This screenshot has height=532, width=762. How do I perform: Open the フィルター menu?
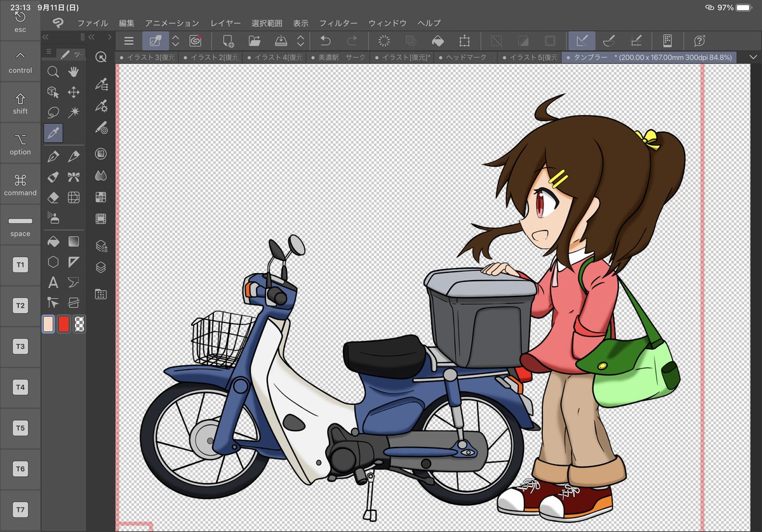point(338,23)
